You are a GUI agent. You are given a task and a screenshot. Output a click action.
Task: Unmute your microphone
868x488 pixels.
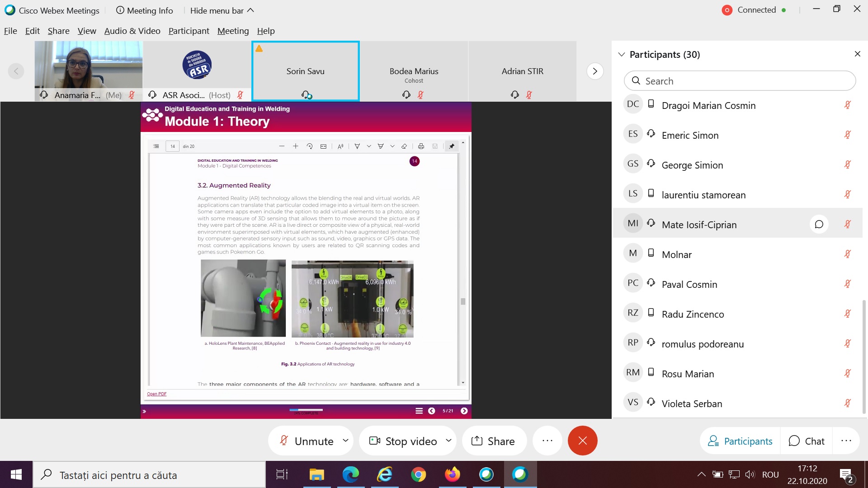(x=307, y=441)
